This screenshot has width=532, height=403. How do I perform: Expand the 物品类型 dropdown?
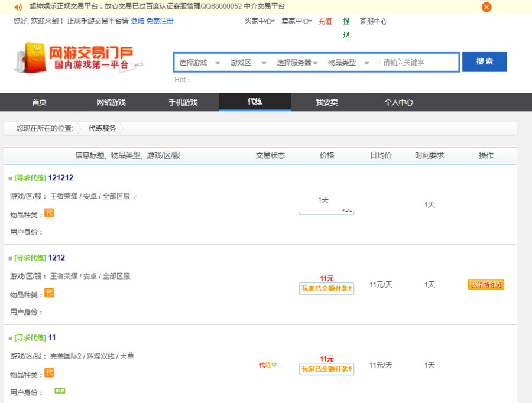tap(348, 63)
